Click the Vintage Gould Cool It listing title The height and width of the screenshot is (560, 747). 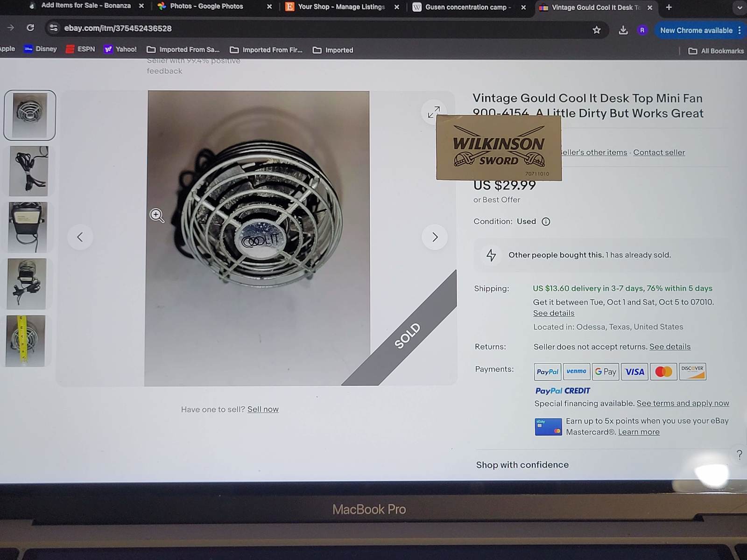click(588, 106)
